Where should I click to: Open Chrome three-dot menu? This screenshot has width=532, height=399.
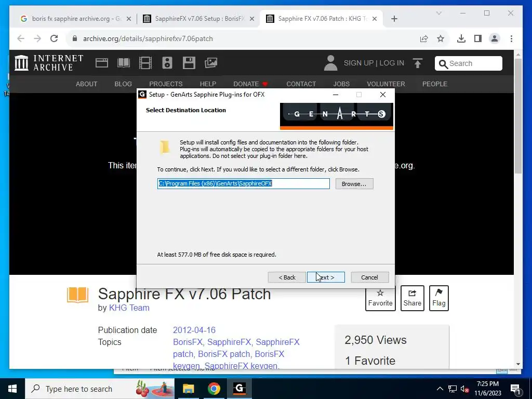(511, 38)
